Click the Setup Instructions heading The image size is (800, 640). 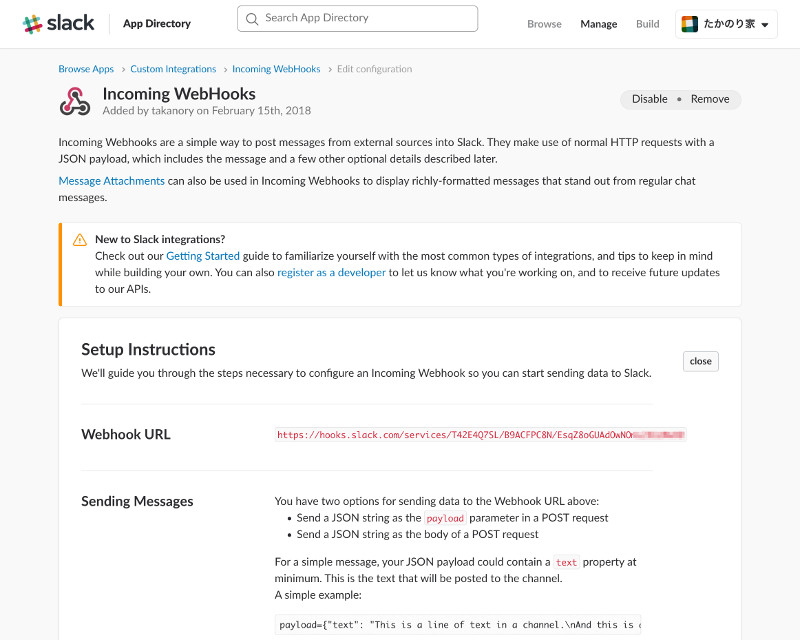(x=148, y=350)
